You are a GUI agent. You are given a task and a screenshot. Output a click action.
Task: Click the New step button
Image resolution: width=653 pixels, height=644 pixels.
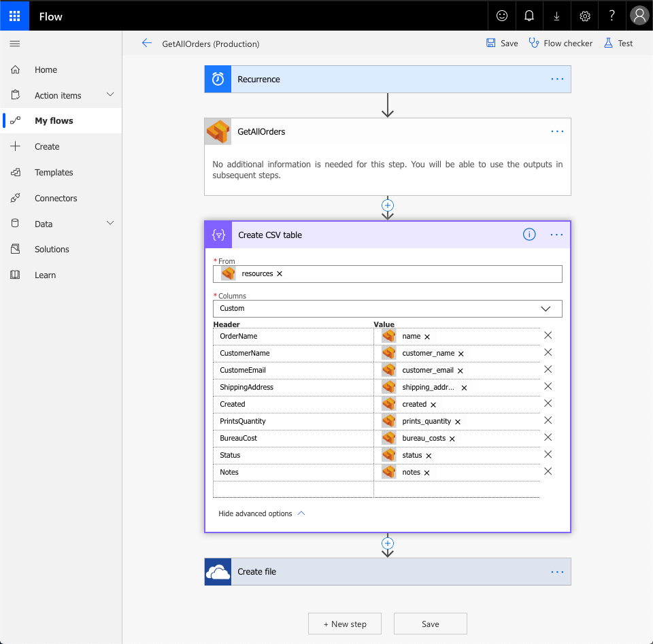pos(345,624)
